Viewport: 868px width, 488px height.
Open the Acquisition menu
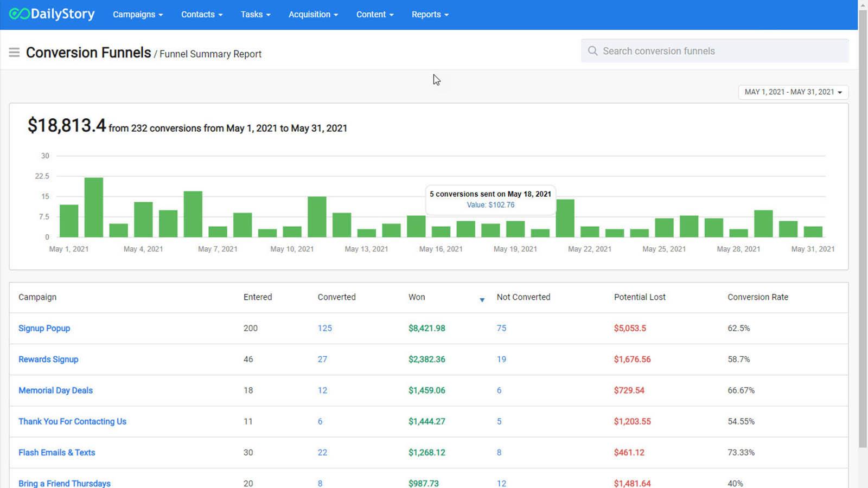tap(313, 15)
